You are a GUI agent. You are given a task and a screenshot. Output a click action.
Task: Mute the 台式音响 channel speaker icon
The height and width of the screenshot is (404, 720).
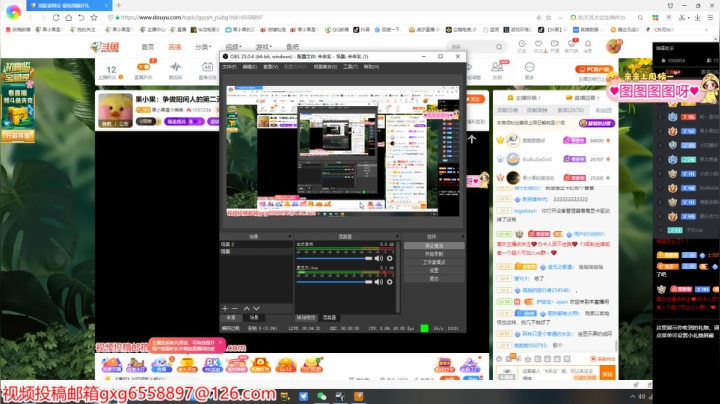point(378,258)
